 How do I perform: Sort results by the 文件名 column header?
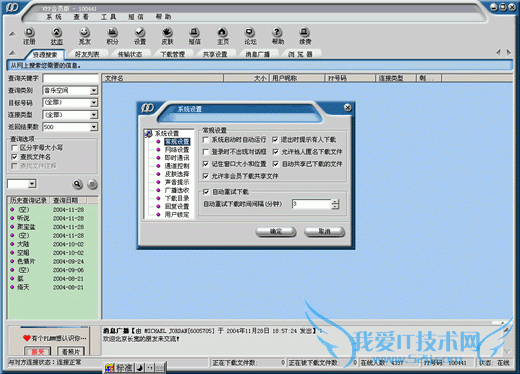tap(163, 78)
